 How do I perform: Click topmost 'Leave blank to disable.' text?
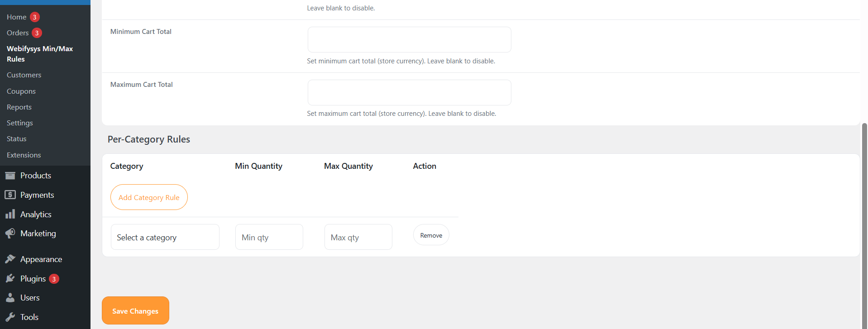341,8
